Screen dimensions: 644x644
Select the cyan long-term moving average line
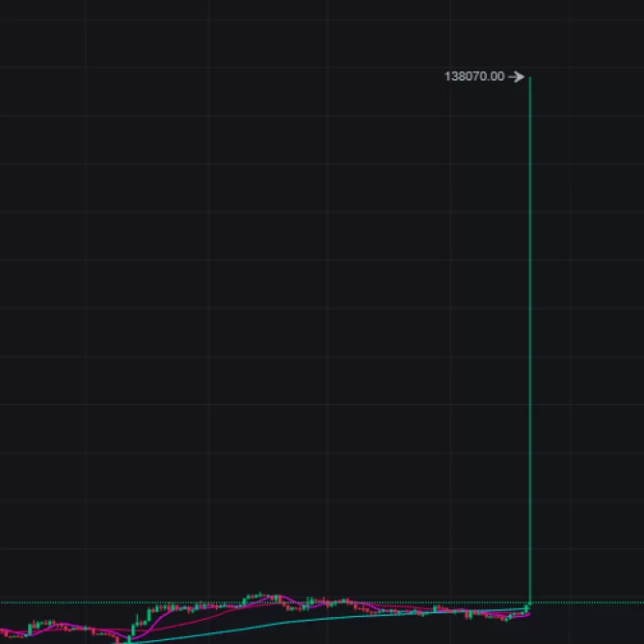pos(289,622)
